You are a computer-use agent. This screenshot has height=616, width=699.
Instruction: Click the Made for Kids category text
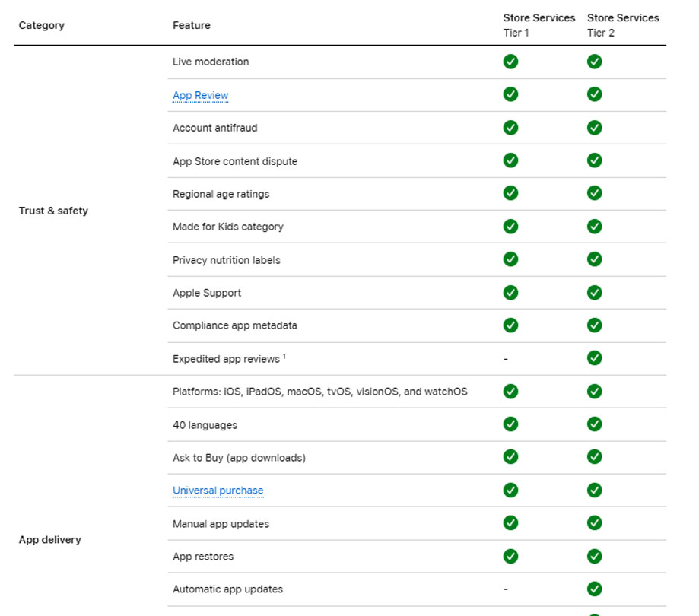pyautogui.click(x=227, y=227)
